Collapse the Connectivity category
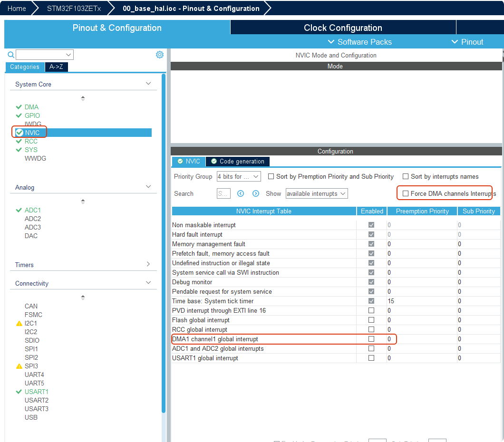Viewport: 504px width, 442px height. [x=148, y=283]
